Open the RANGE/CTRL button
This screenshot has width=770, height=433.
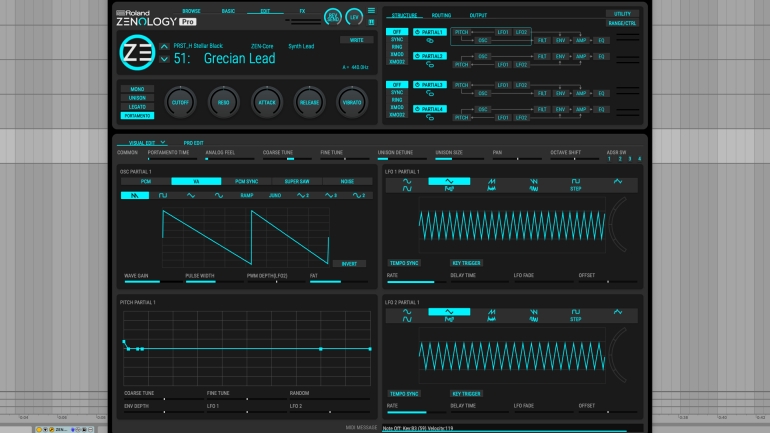(622, 23)
